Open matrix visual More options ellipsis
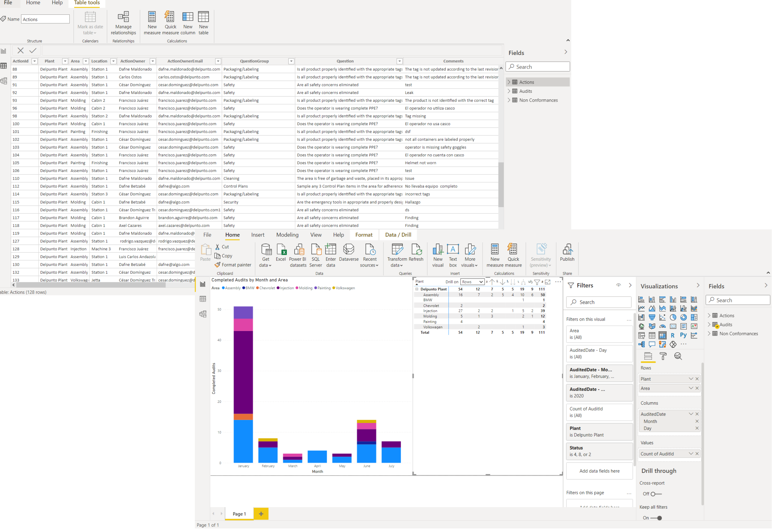Screen dimensions: 776x532 click(559, 282)
